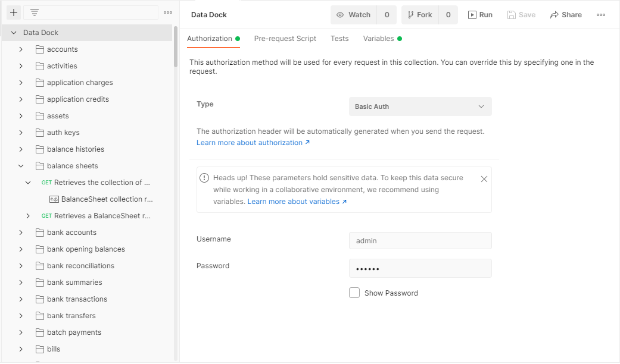Expand the assets folder chevron
Screen dimensions: 620x364
coord(21,116)
